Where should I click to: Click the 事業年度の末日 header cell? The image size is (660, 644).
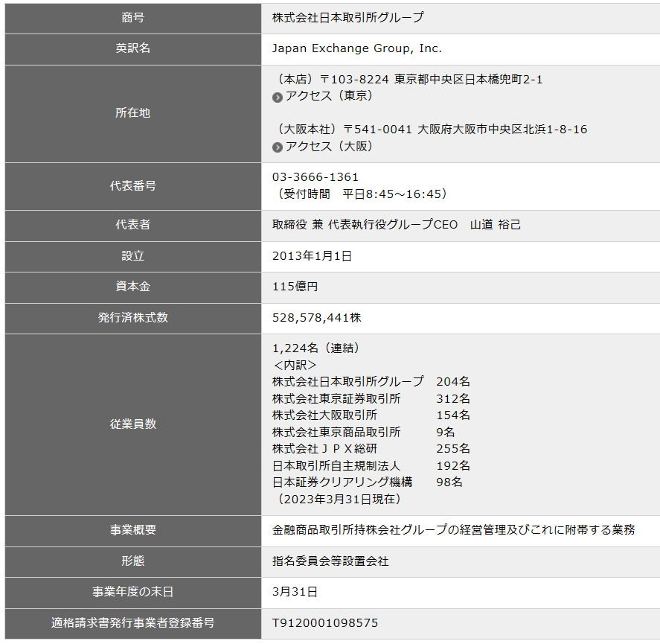pyautogui.click(x=133, y=593)
